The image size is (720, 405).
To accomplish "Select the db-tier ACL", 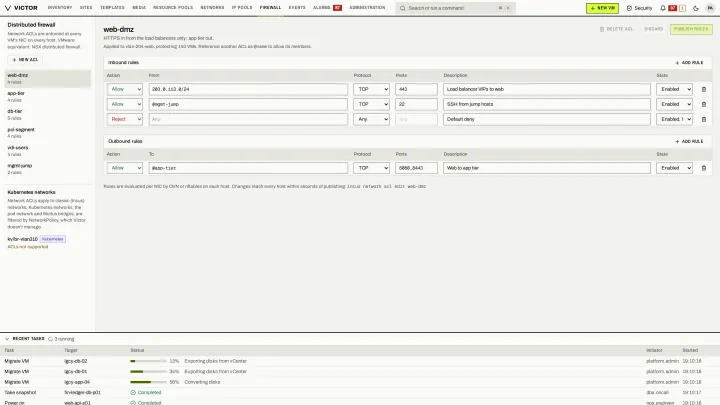I will pos(48,114).
